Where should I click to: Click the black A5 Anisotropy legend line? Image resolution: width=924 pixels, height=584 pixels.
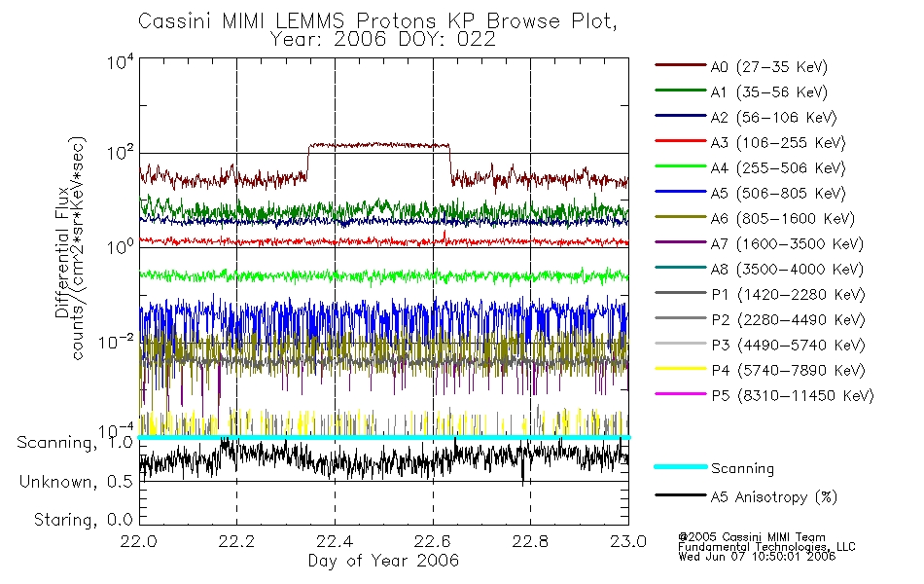(x=681, y=494)
